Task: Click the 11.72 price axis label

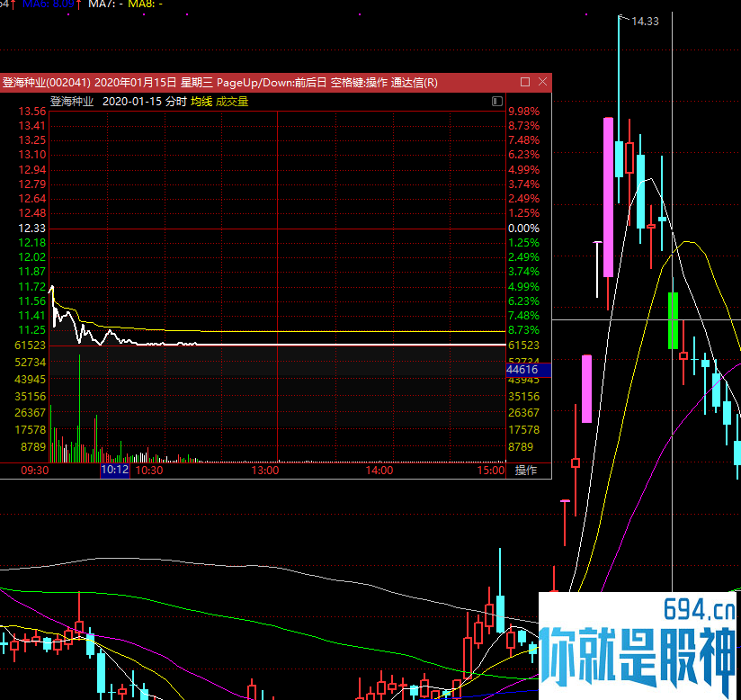Action: point(32,287)
